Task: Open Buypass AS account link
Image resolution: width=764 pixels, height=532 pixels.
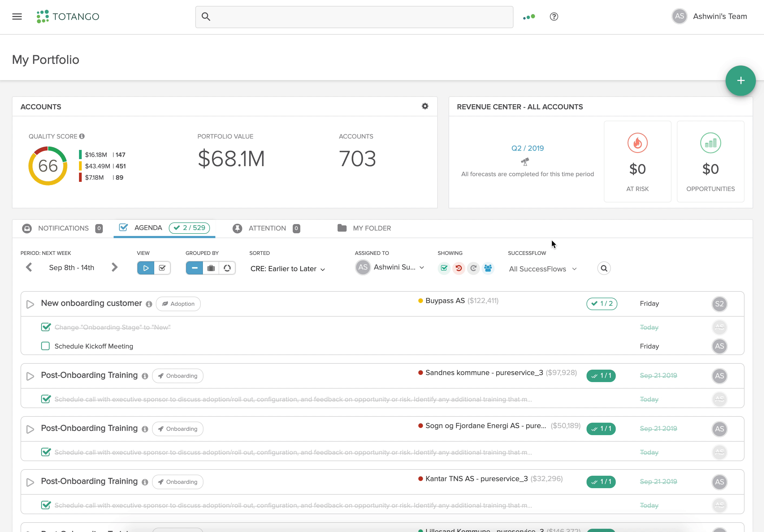Action: pos(445,301)
